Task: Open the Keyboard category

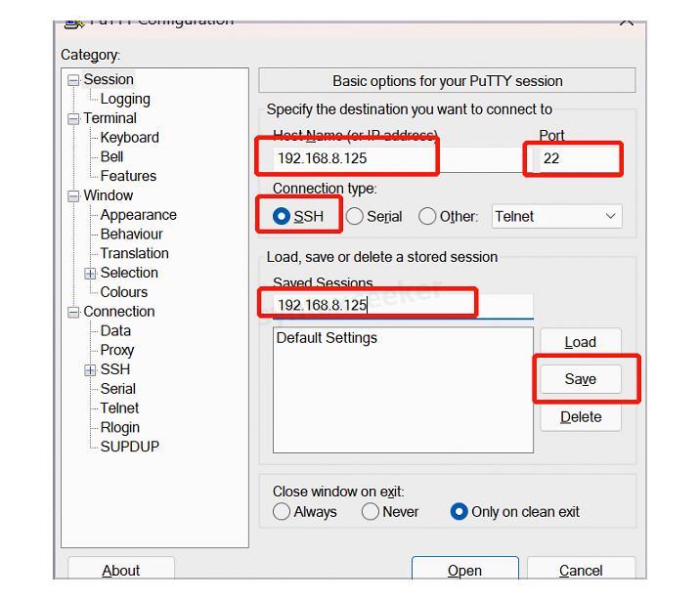Action: (129, 138)
